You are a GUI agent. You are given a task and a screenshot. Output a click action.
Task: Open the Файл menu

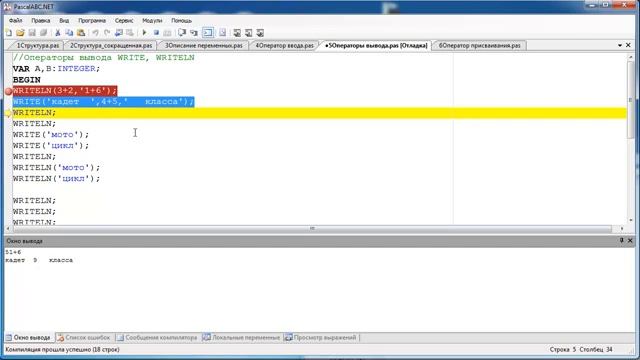pyautogui.click(x=16, y=20)
